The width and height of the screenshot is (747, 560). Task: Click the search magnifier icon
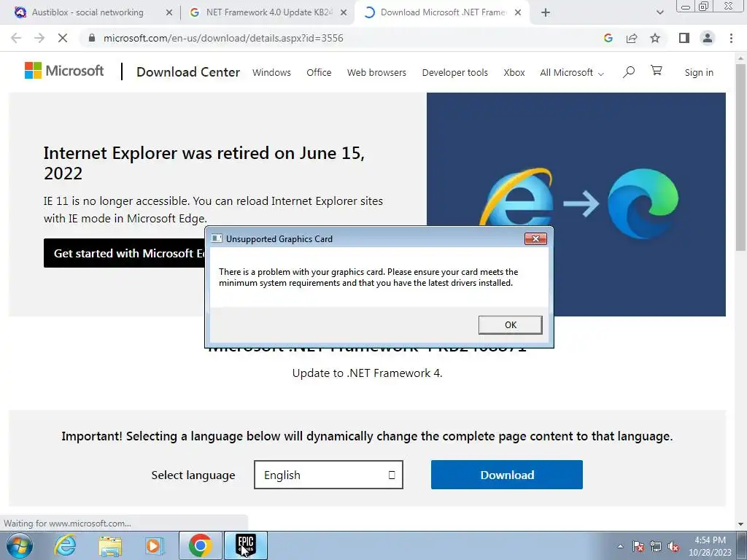pos(628,72)
